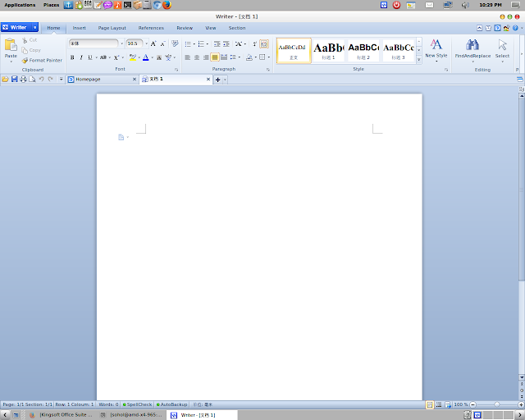Click the increase font size icon
This screenshot has width=525, height=420.
pyautogui.click(x=153, y=43)
